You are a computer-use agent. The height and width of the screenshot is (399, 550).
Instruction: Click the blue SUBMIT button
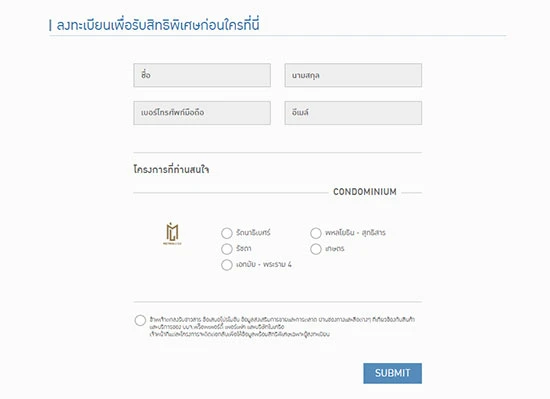click(x=393, y=373)
